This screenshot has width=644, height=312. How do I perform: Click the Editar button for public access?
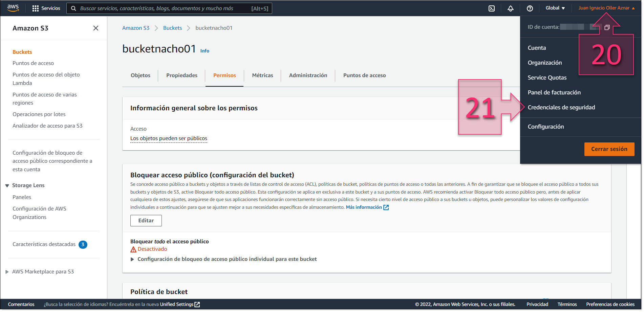point(146,220)
